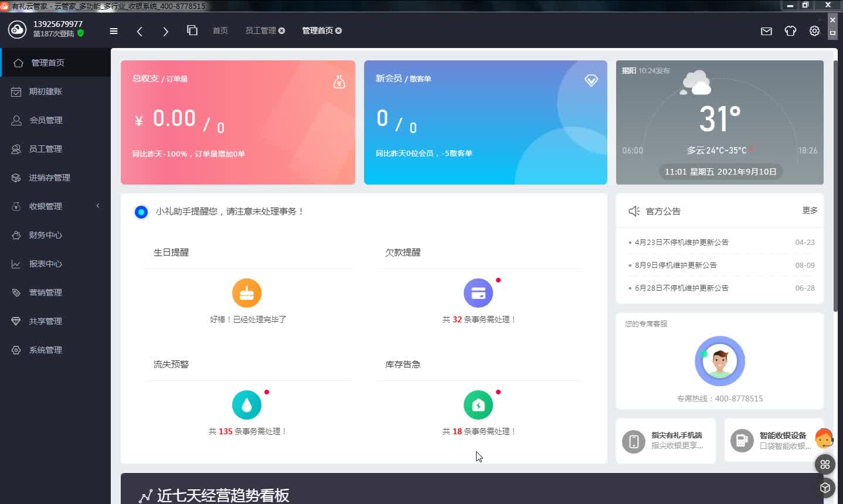Open 进销存管理 in the sidebar

56,178
